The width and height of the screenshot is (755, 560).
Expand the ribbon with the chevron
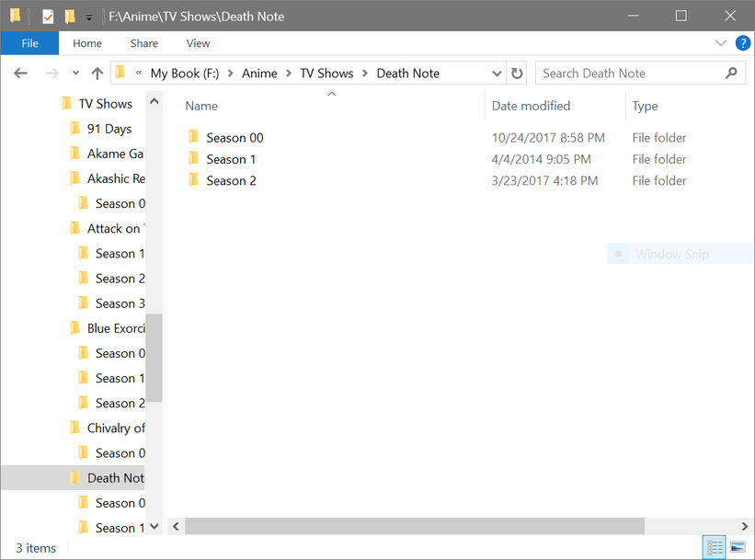pyautogui.click(x=721, y=43)
